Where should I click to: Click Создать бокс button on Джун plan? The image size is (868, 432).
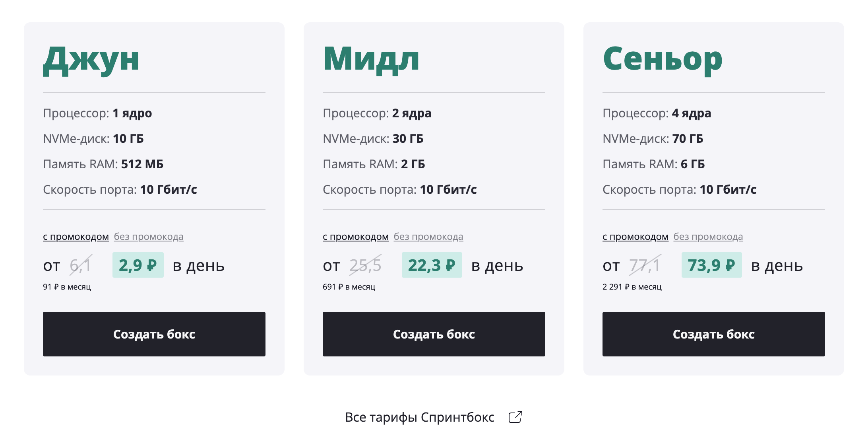tap(154, 334)
